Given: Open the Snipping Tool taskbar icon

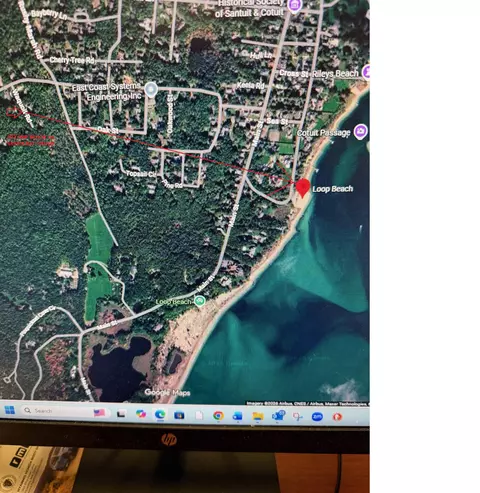Looking at the screenshot, I should pos(297,417).
